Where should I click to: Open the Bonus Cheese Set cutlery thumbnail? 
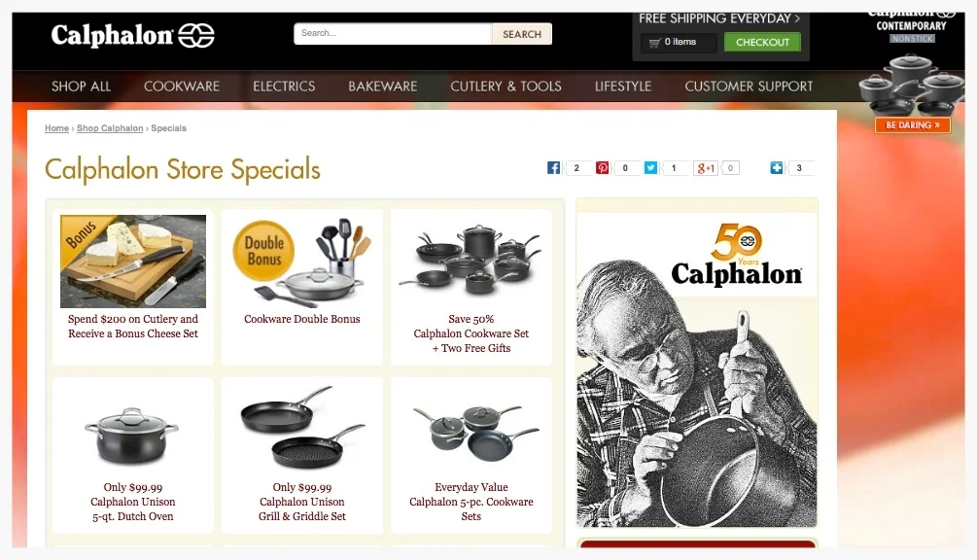pyautogui.click(x=133, y=261)
